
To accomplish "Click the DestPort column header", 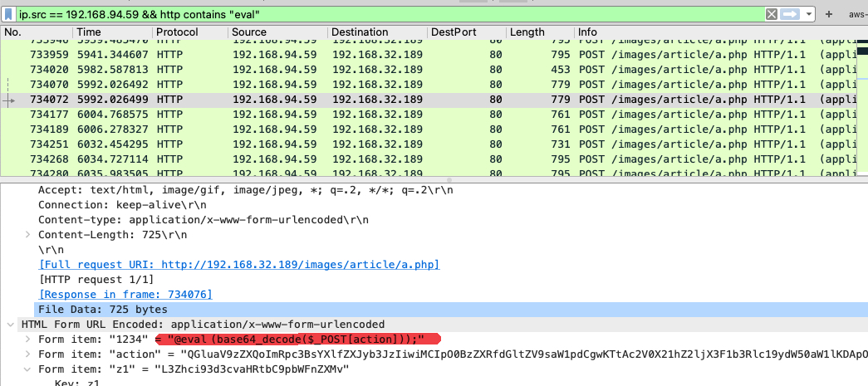I will click(x=454, y=32).
